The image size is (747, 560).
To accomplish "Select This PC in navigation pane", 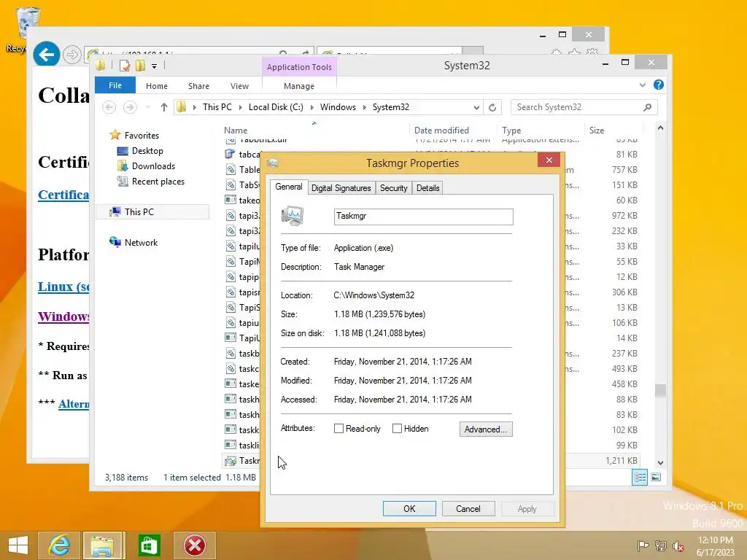I will click(x=152, y=212).
